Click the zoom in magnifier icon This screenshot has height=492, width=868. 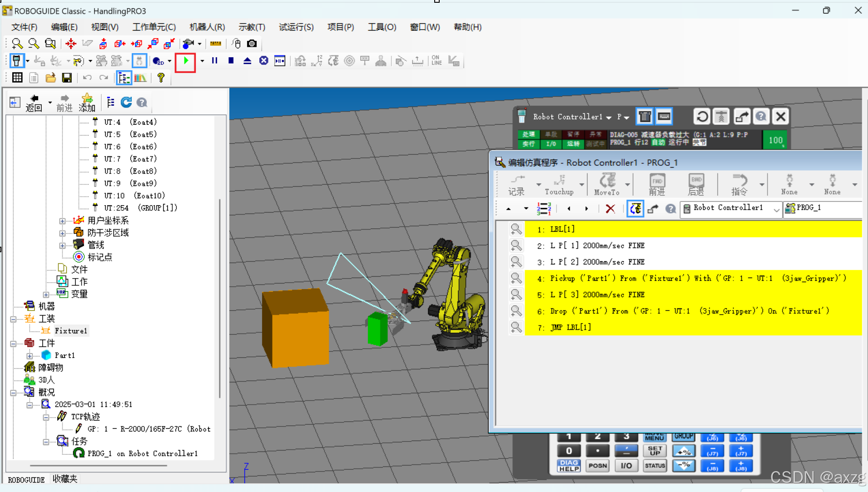[x=17, y=44]
